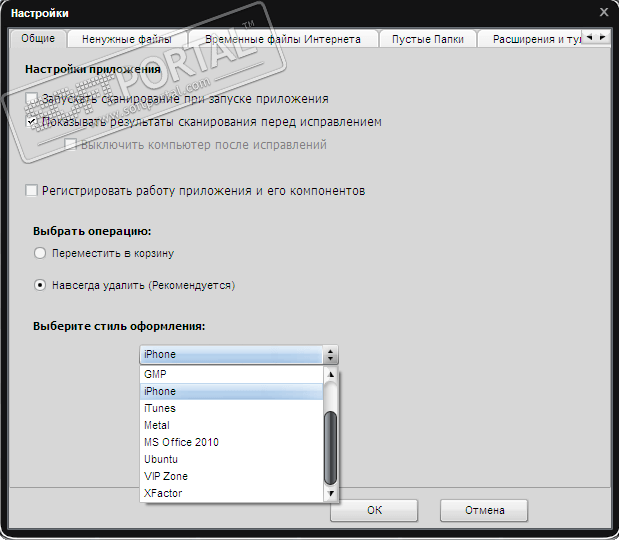Select Навсегда удалить (Рекомендуется) option

tap(40, 285)
